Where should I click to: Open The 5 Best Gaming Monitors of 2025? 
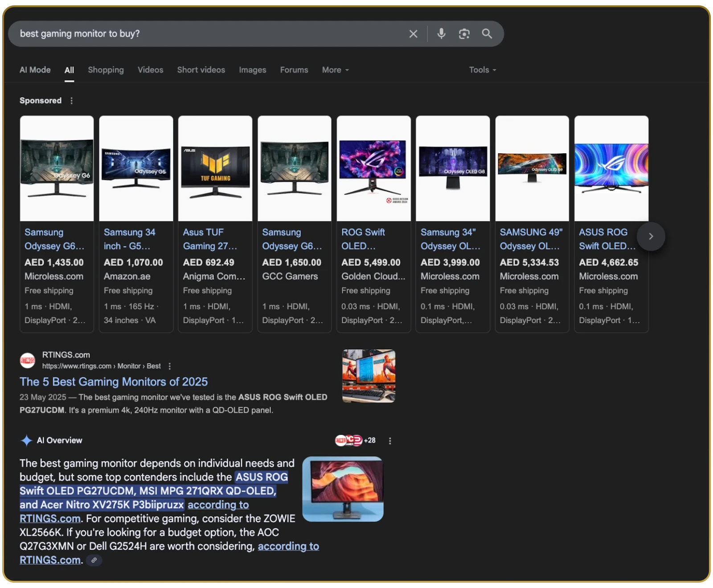tap(114, 382)
